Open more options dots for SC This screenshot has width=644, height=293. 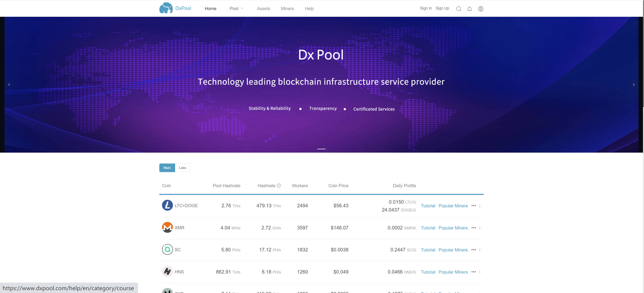click(x=473, y=250)
